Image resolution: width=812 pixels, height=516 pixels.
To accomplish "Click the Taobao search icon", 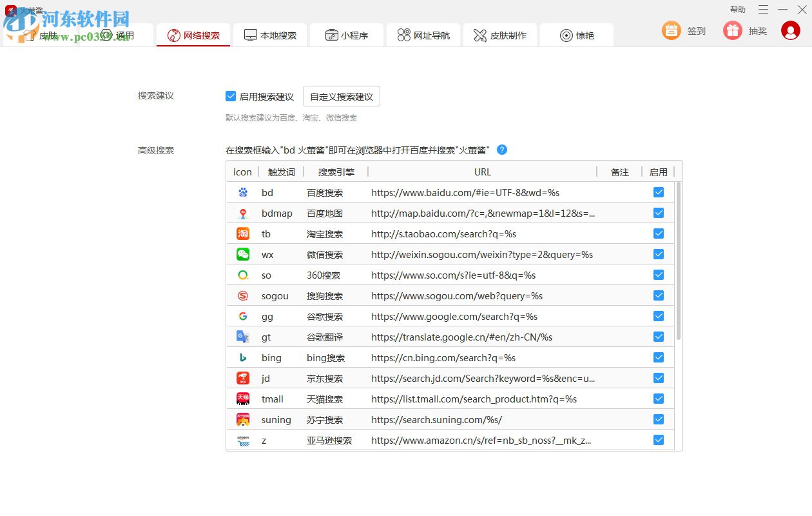I will 242,233.
